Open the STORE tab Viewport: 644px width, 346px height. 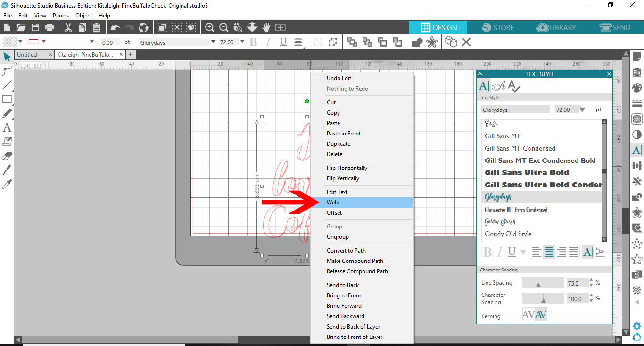click(498, 27)
